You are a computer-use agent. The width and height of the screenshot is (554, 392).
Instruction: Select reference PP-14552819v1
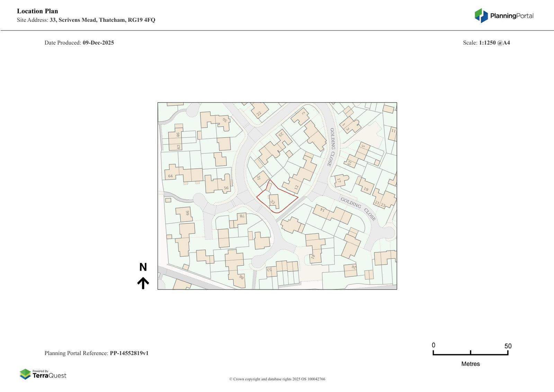tap(129, 353)
